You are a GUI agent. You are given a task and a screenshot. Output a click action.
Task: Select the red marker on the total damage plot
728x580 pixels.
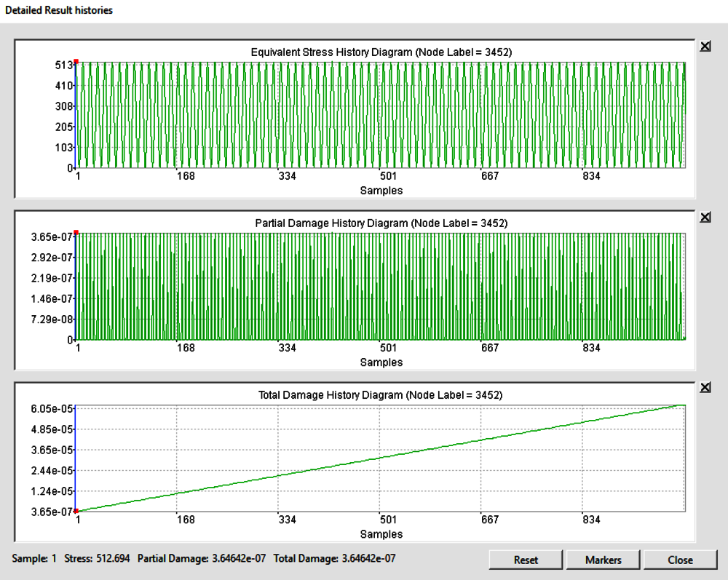point(76,510)
